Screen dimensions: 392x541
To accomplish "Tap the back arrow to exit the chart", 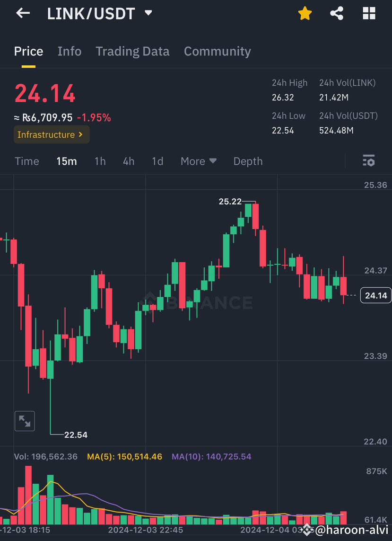I will (x=22, y=13).
